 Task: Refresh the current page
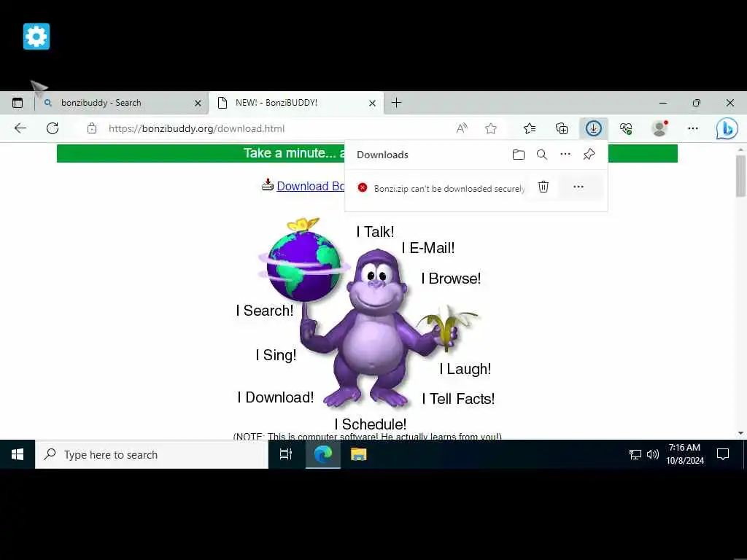(x=53, y=128)
